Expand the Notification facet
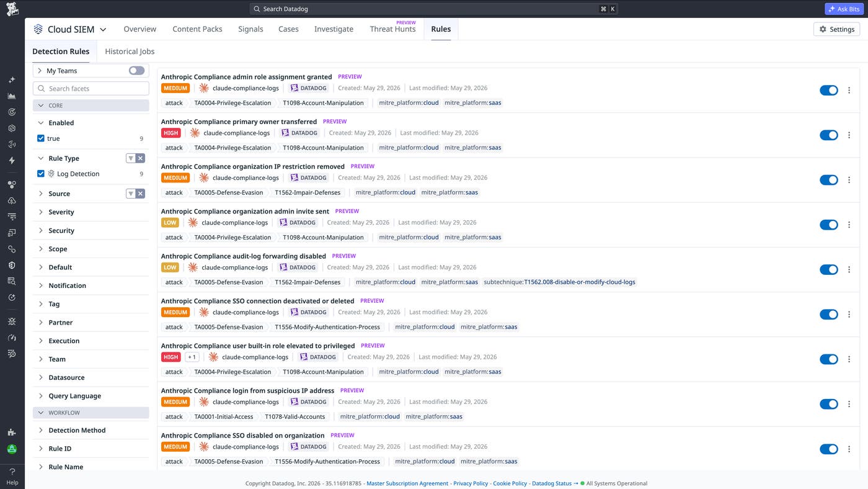Viewport: 868px width, 489px height. pyautogui.click(x=41, y=285)
